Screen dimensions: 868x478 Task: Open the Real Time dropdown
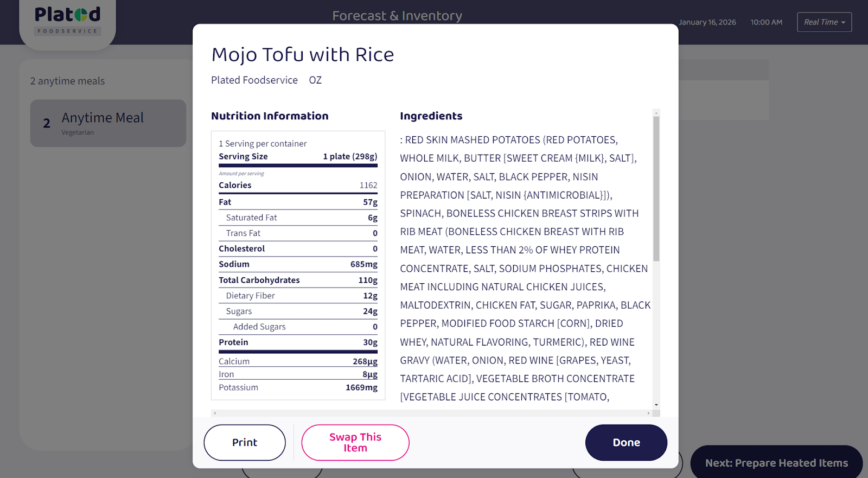[x=824, y=22]
